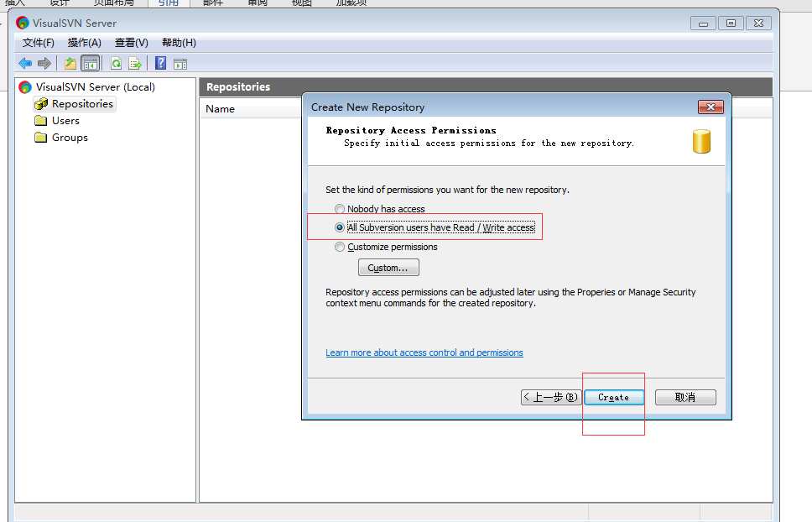Click the Export List icon in toolbar

click(135, 64)
